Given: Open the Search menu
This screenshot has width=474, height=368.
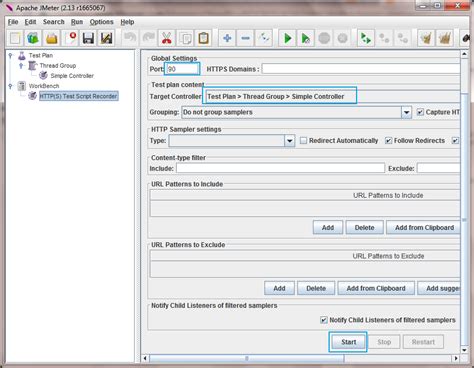Looking at the screenshot, I should (x=54, y=22).
